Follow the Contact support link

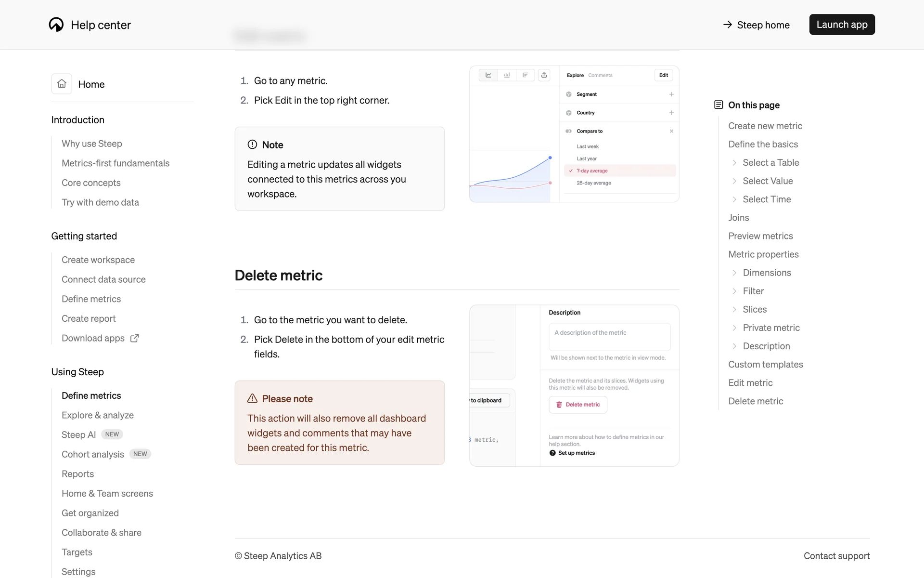836,556
